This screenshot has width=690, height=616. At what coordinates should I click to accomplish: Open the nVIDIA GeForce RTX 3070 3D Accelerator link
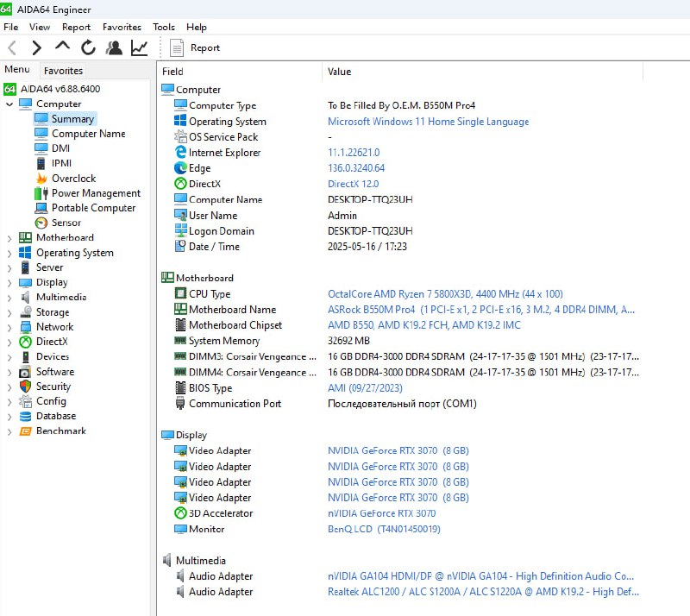(x=382, y=513)
